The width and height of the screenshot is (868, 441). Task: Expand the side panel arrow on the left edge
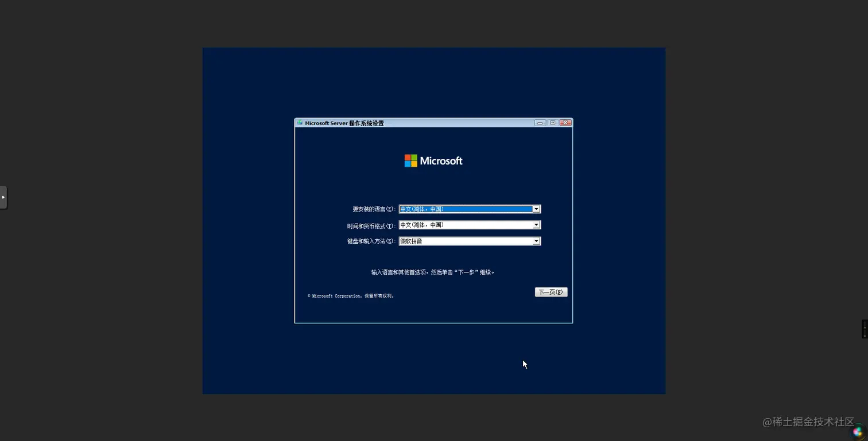3,197
